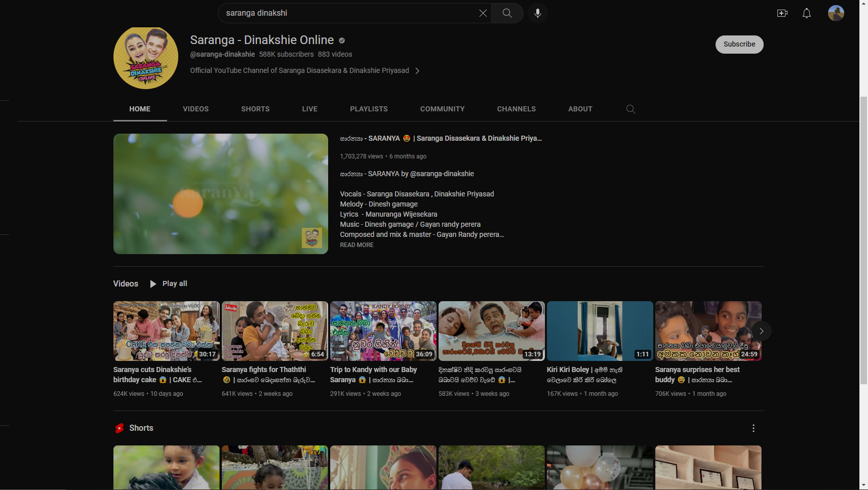Subscribe to Saranga - Dinakshie Online
Screen dimensions: 868x490
point(739,45)
